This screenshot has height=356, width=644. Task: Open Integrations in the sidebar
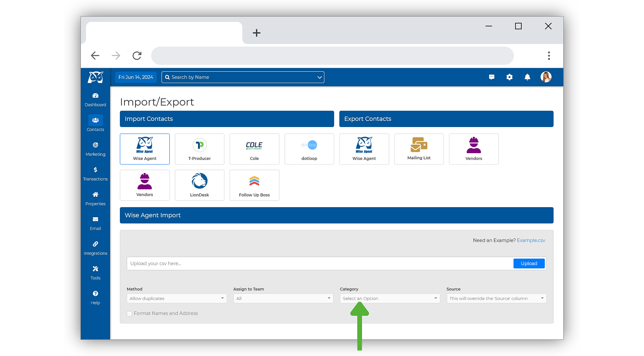pos(95,248)
